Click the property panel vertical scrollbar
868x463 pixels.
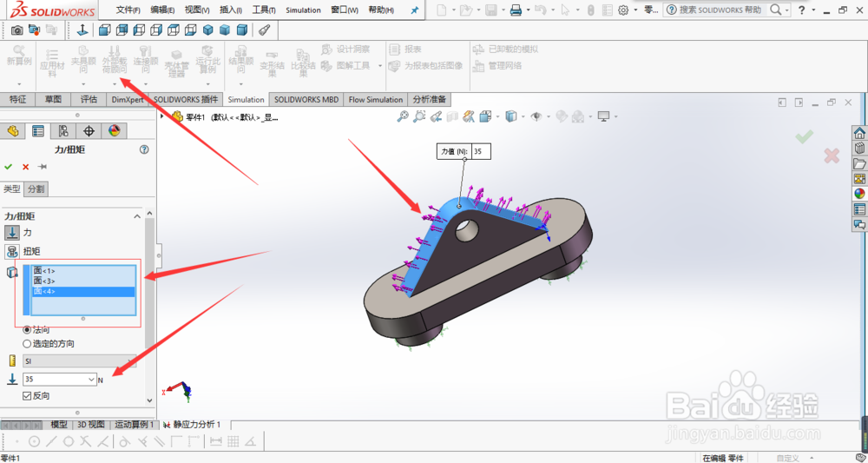pyautogui.click(x=149, y=283)
